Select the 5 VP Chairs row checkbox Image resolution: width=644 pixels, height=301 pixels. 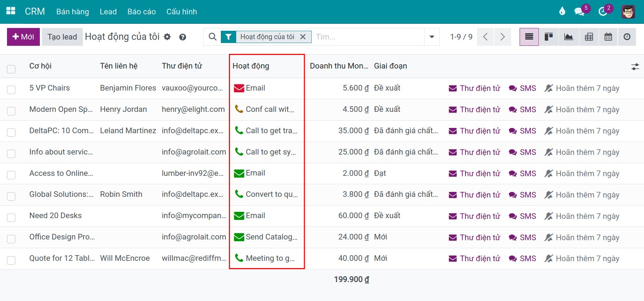point(11,89)
